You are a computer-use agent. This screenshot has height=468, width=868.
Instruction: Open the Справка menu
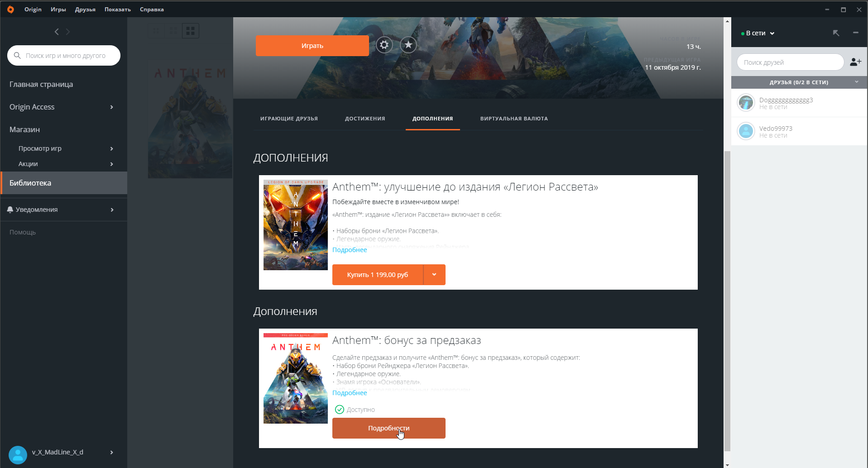click(152, 10)
